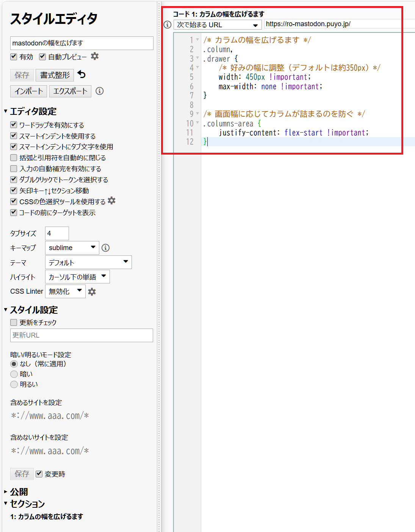Open auto-preview settings gear icon
This screenshot has height=532, width=415.
[95, 56]
